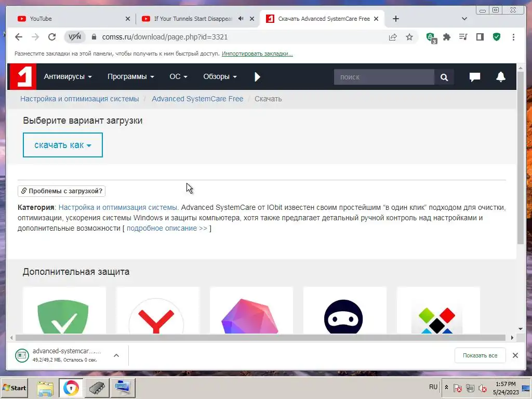Screen dimensions: 532x399
Task: Go back to the previous page
Action: click(19, 37)
